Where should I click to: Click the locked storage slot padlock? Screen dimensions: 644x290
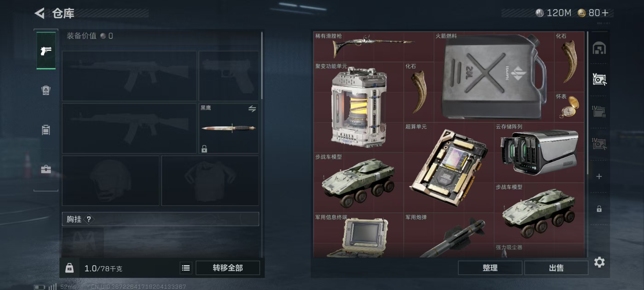click(599, 209)
